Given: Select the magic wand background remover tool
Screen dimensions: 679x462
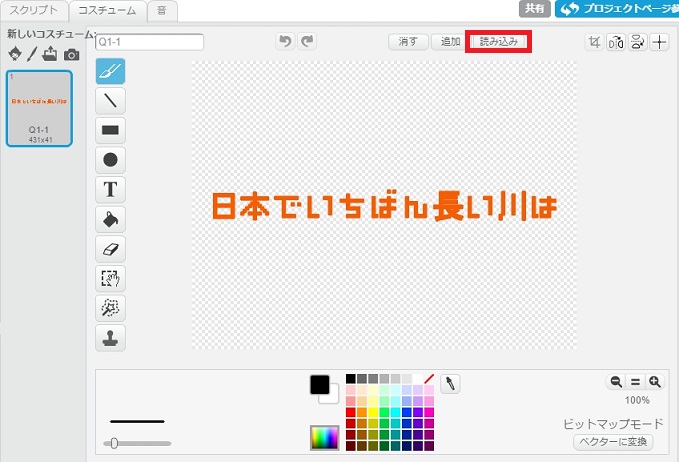Looking at the screenshot, I should click(110, 308).
